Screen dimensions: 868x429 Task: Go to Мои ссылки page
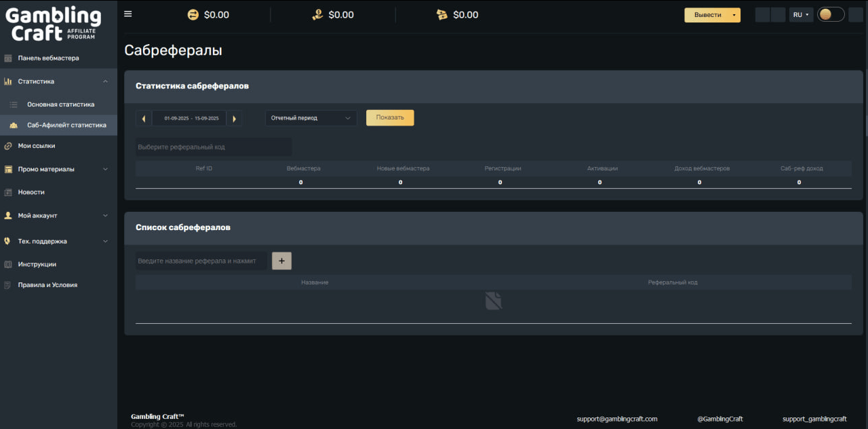[37, 146]
